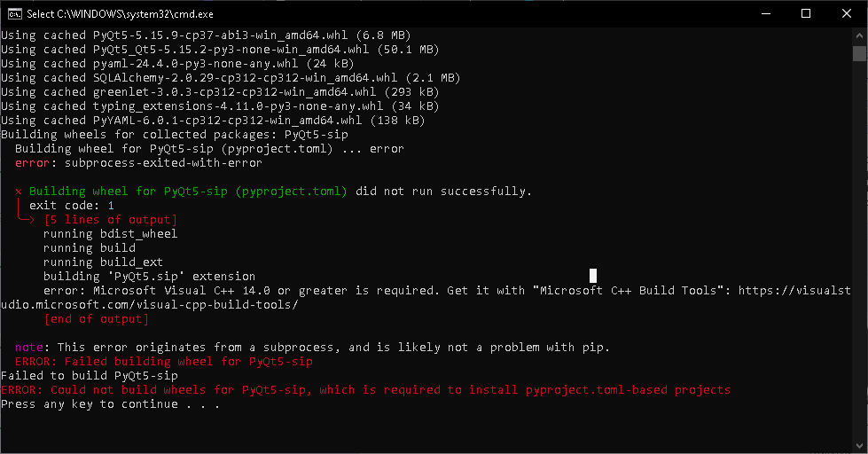Click the red X mark before 'Building wheel'
Viewport: 868px width, 454px height.
point(19,192)
